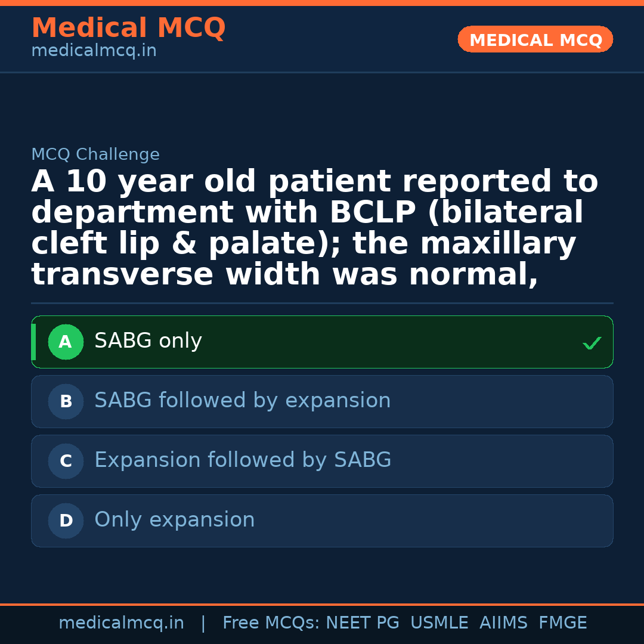Click the "Free MCQs:" footer label
Viewport: 644px width, 644px height.
271,623
